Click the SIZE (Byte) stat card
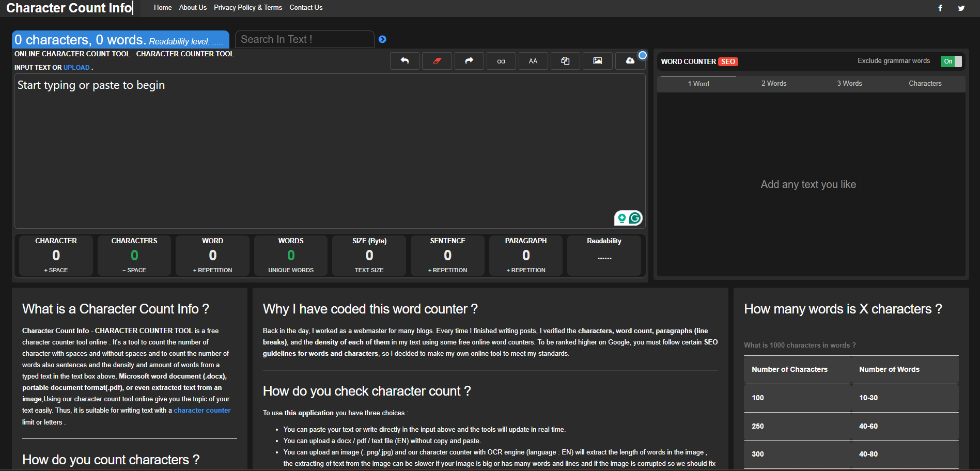The height and width of the screenshot is (471, 980). [369, 255]
